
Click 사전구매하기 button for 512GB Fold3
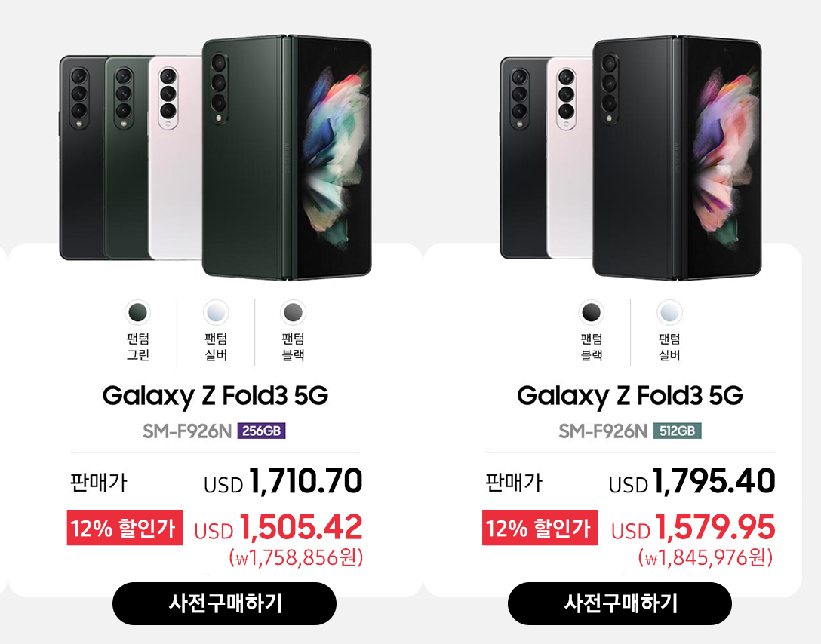coord(620,604)
